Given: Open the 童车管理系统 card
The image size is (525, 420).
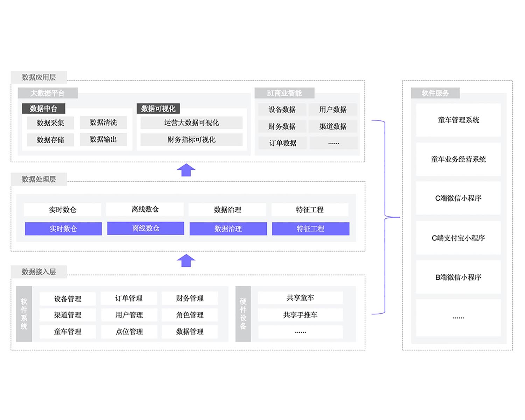Looking at the screenshot, I should [x=458, y=120].
